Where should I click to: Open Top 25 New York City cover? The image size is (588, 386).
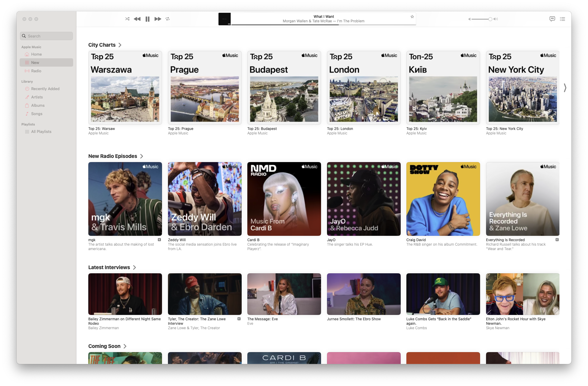(x=523, y=88)
